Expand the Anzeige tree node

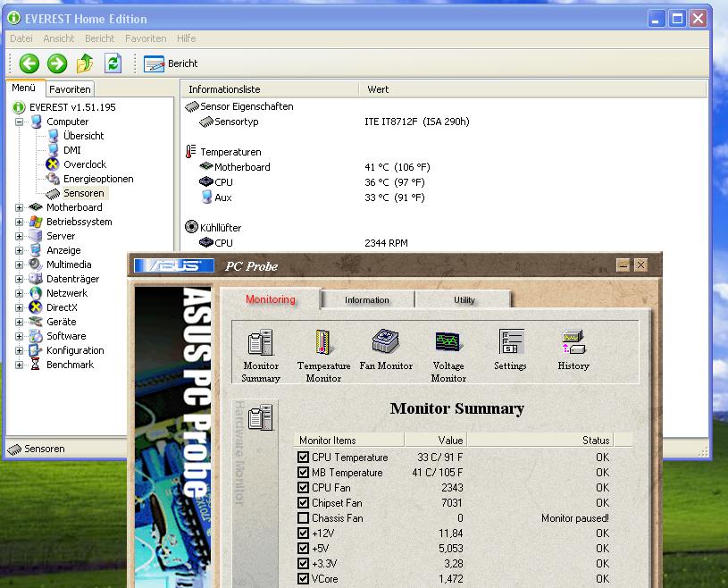pos(19,251)
